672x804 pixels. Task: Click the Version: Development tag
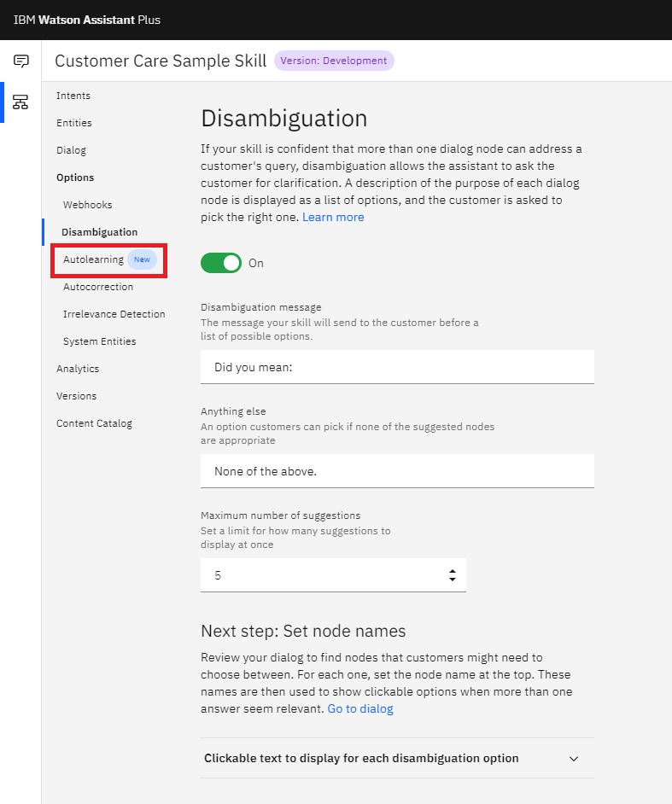point(334,61)
